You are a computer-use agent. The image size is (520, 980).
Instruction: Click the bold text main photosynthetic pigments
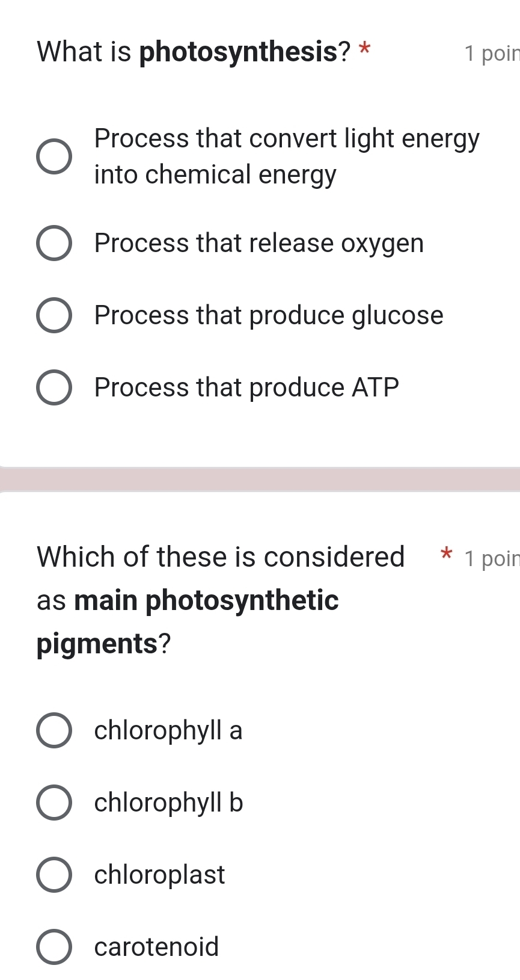click(x=186, y=621)
